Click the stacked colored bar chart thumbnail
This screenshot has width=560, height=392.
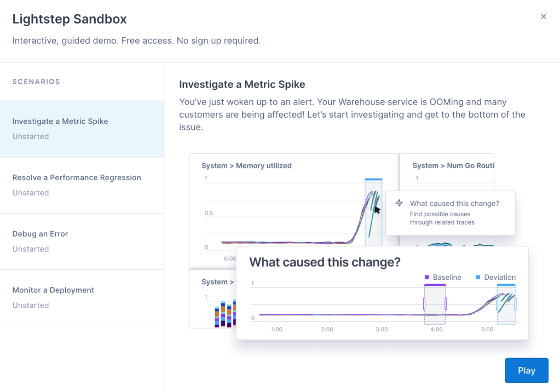coord(223,313)
